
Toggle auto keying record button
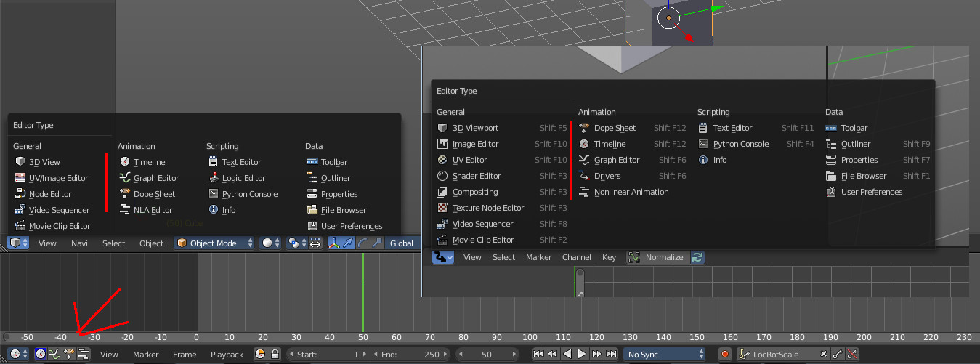pyautogui.click(x=725, y=354)
